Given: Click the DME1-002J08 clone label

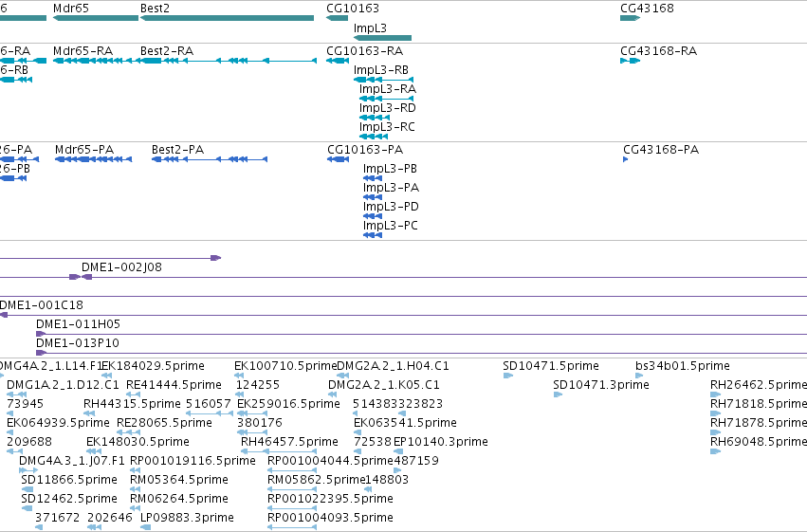Looking at the screenshot, I should coord(121,267).
